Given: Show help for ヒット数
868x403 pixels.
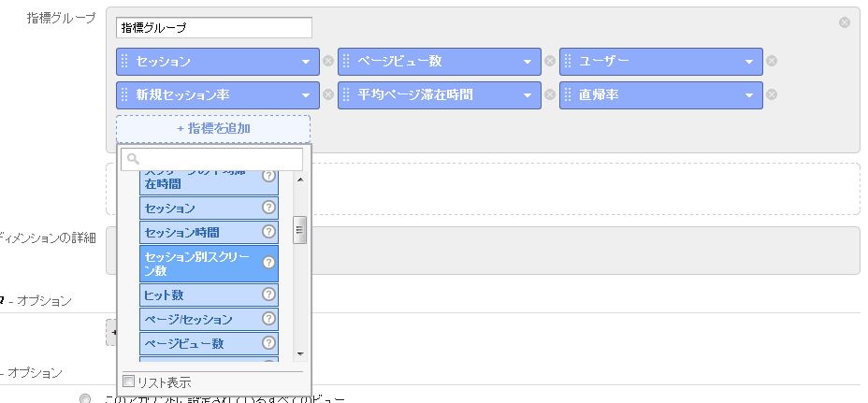Looking at the screenshot, I should coord(268,294).
